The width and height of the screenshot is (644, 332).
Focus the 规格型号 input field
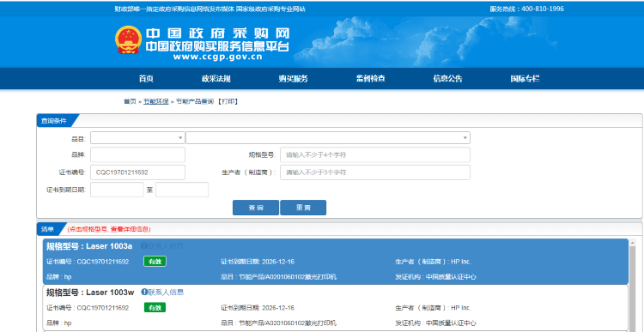pos(375,155)
